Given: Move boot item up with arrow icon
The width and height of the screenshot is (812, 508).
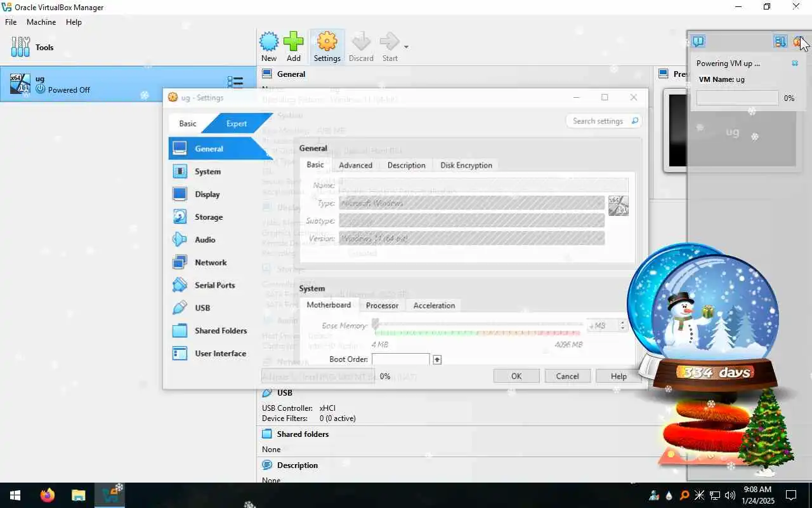Looking at the screenshot, I should coord(437,359).
